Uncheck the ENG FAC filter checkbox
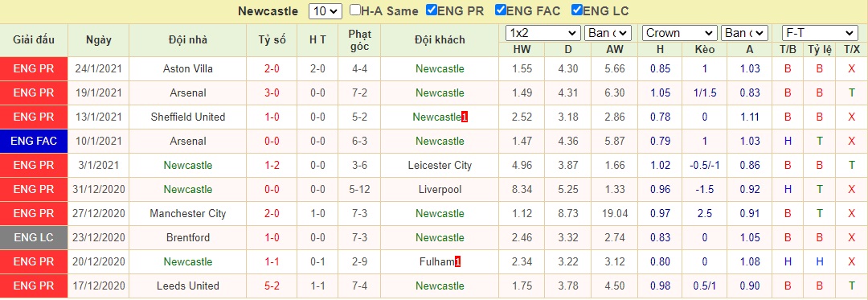868x300 pixels. click(x=501, y=10)
